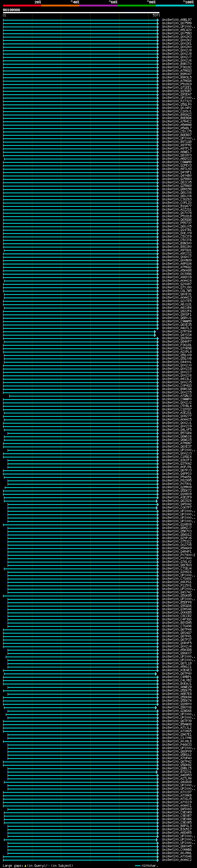Select the UniRef100_A0A4I2 row label
The width and height of the screenshot is (197, 868).
(x=176, y=860)
